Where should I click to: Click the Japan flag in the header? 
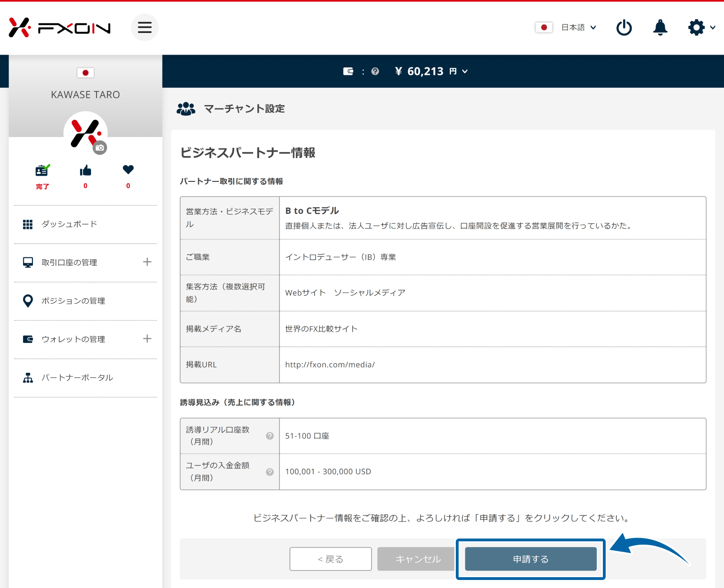(x=544, y=27)
